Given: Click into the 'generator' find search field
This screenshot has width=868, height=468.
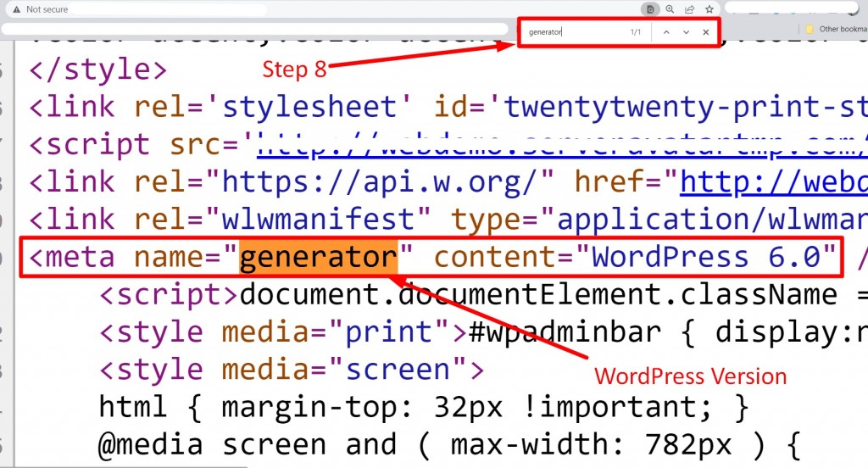Looking at the screenshot, I should pos(576,32).
